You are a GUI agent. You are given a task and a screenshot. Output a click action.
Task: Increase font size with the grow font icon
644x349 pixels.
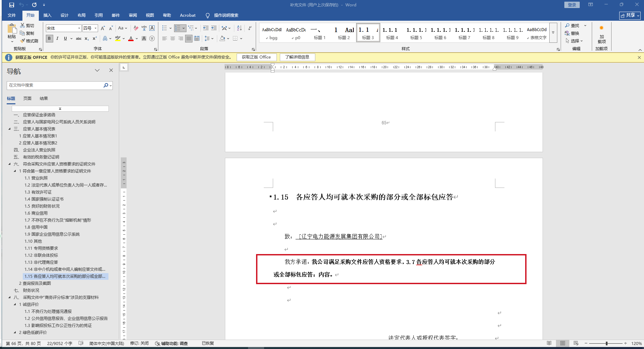[103, 28]
